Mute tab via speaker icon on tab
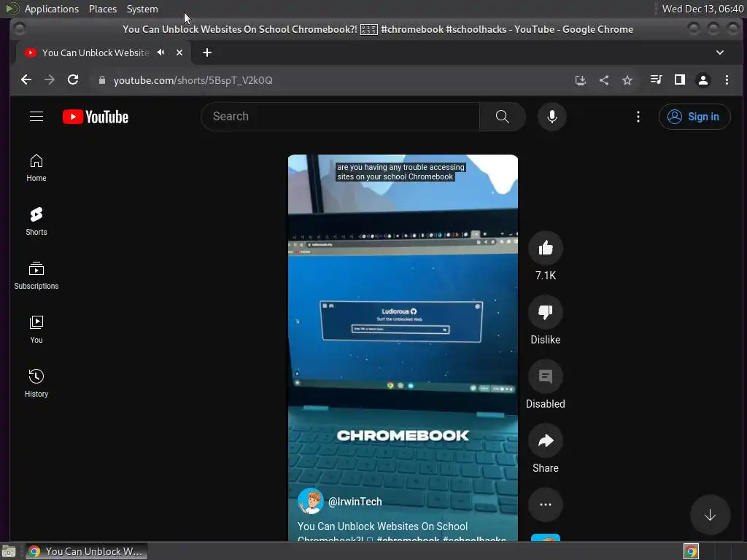 tap(161, 52)
